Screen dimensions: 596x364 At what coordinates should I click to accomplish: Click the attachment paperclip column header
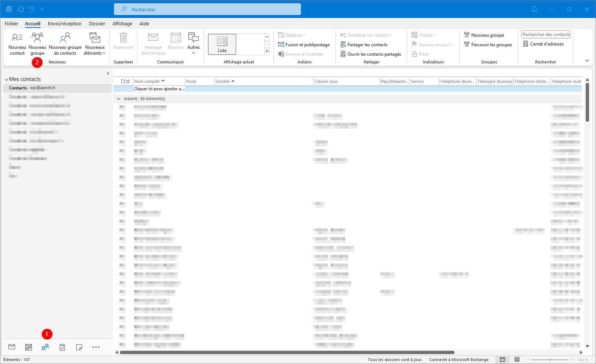pos(128,81)
